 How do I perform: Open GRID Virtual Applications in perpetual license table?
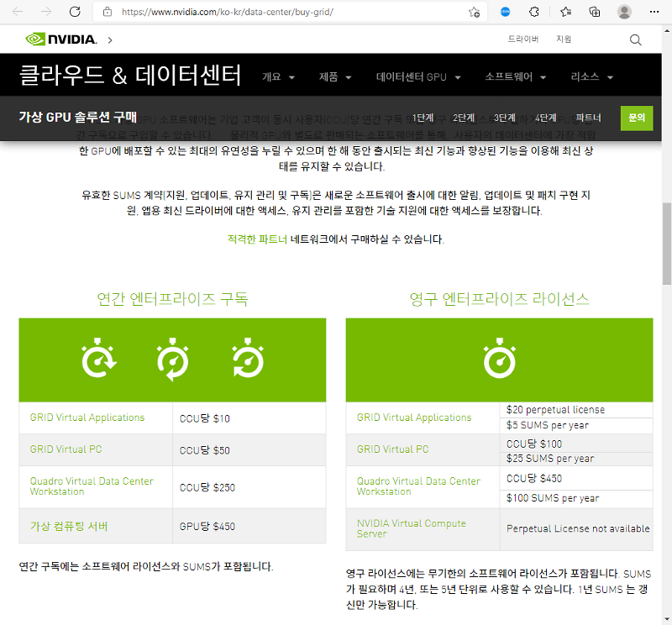click(414, 418)
